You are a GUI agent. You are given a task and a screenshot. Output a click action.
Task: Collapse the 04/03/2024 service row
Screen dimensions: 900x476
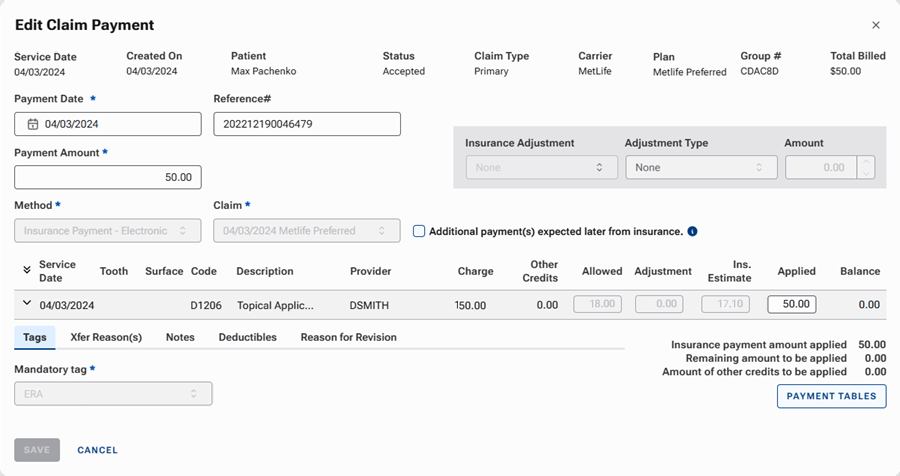tap(25, 304)
